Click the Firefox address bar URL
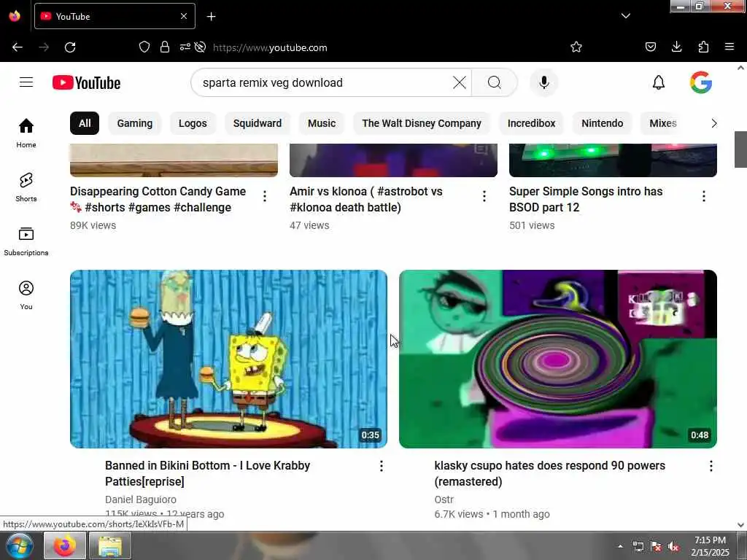The height and width of the screenshot is (560, 747). tap(270, 47)
